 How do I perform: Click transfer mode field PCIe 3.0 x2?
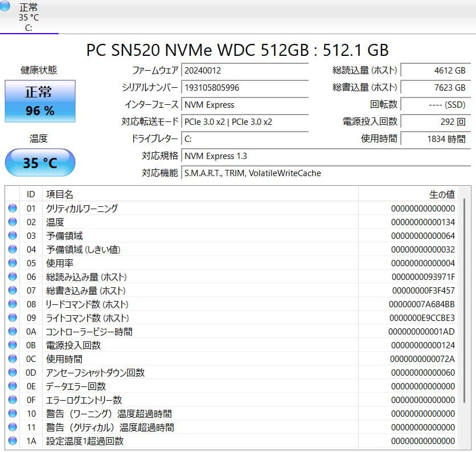245,122
